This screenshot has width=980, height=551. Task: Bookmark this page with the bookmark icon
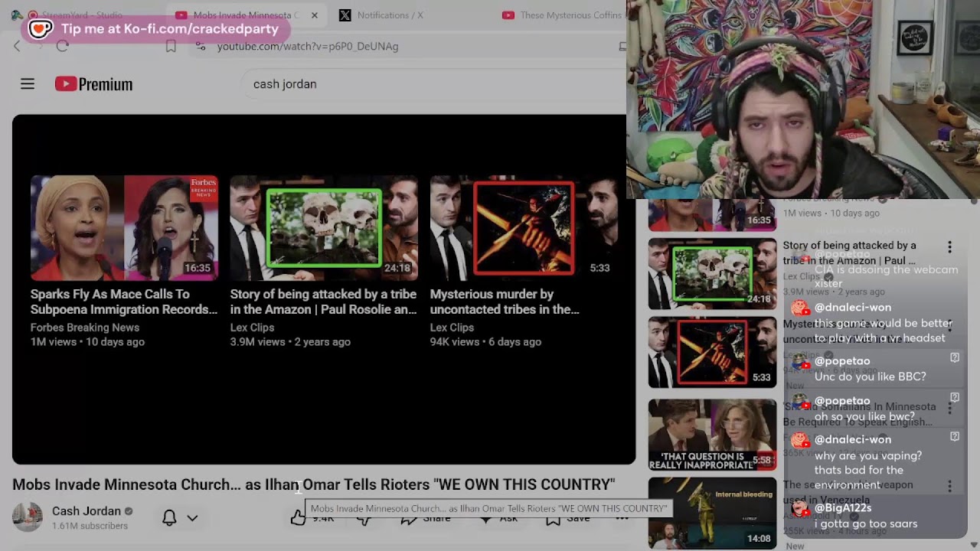point(171,46)
